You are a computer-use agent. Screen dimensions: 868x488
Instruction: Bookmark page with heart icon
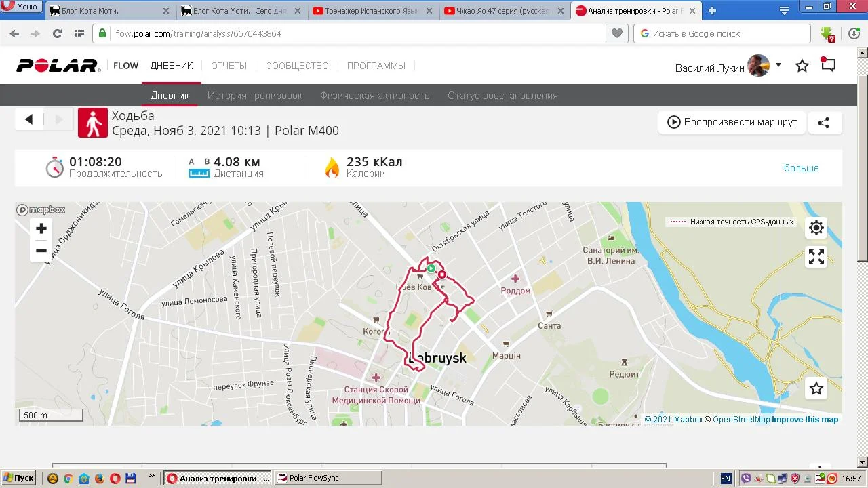(616, 33)
